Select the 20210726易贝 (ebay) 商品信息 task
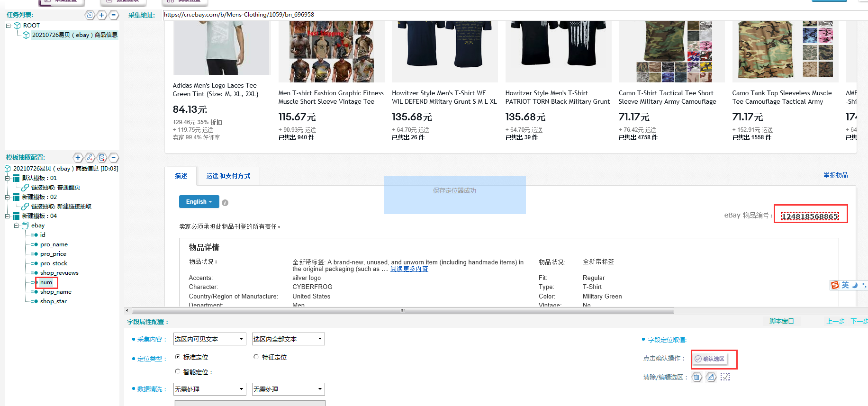The width and height of the screenshot is (868, 406). click(x=74, y=35)
